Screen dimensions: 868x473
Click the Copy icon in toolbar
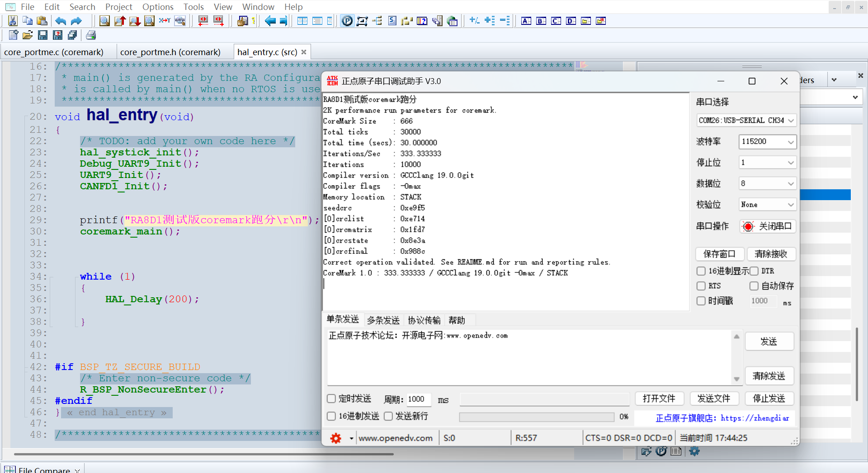(x=28, y=21)
